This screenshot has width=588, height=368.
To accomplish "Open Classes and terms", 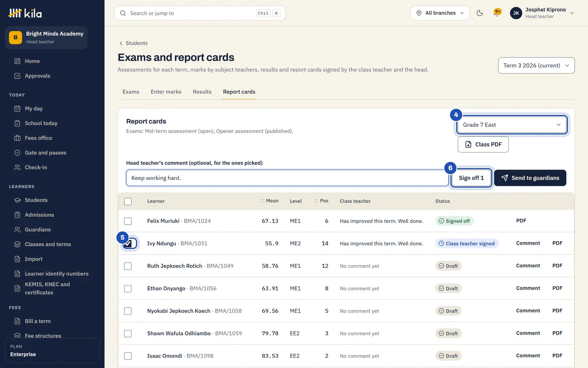I will [x=48, y=245].
